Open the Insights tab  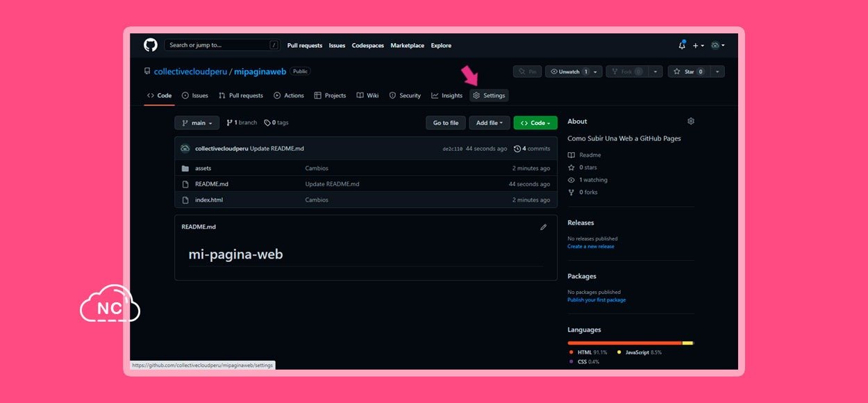[x=446, y=95]
